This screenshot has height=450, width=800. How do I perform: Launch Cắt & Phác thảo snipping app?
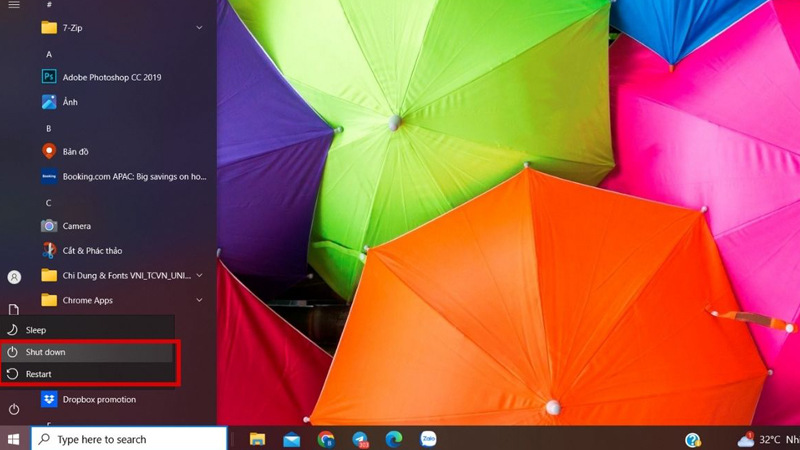[x=92, y=251]
